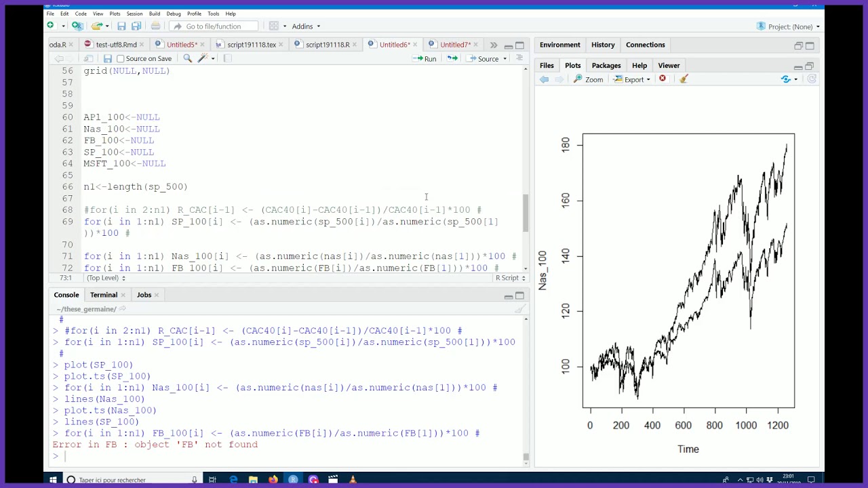
Task: Switch to the test-utf8.Rmd tab
Action: point(116,45)
